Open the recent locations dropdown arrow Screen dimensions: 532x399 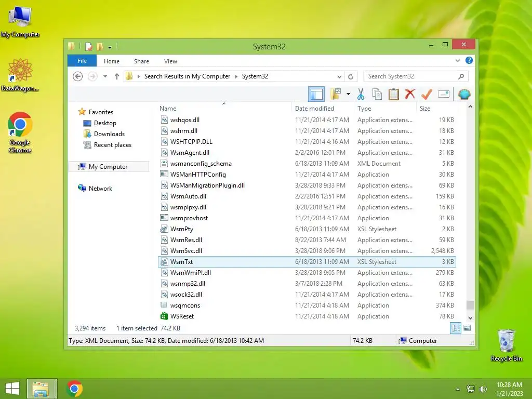pos(105,76)
